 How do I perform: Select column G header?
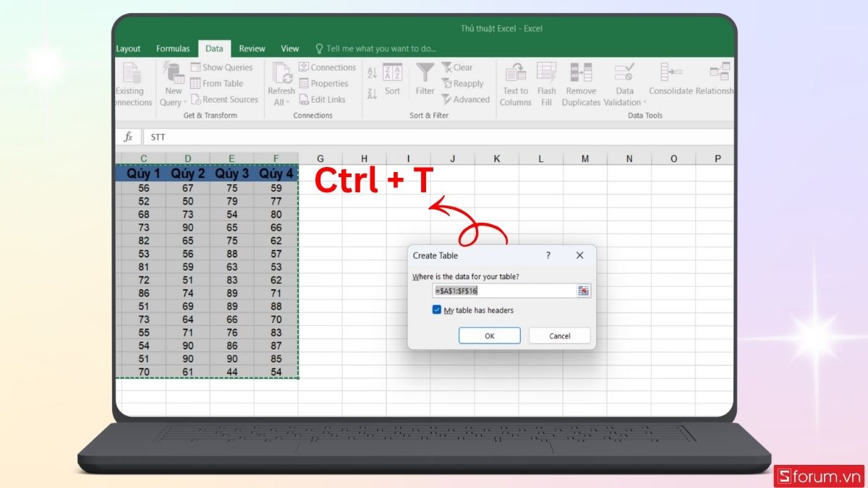coord(320,158)
